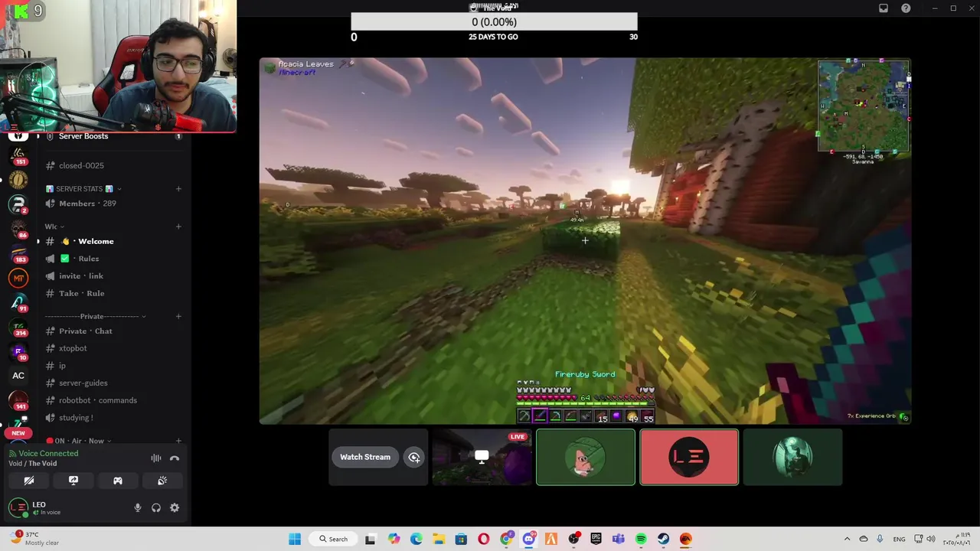Screen dimensions: 980x551
Task: Select the Patrick avatar participant tile
Action: tap(586, 458)
